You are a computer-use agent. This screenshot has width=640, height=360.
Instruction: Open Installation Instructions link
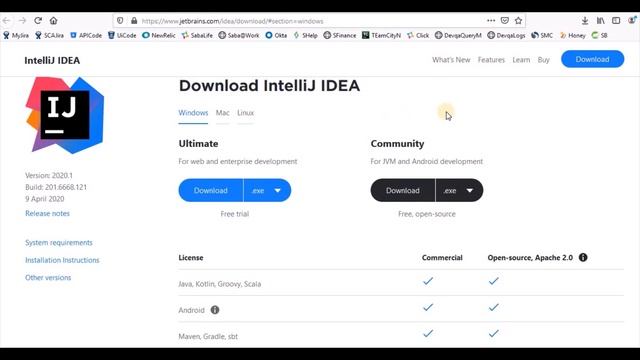point(62,260)
